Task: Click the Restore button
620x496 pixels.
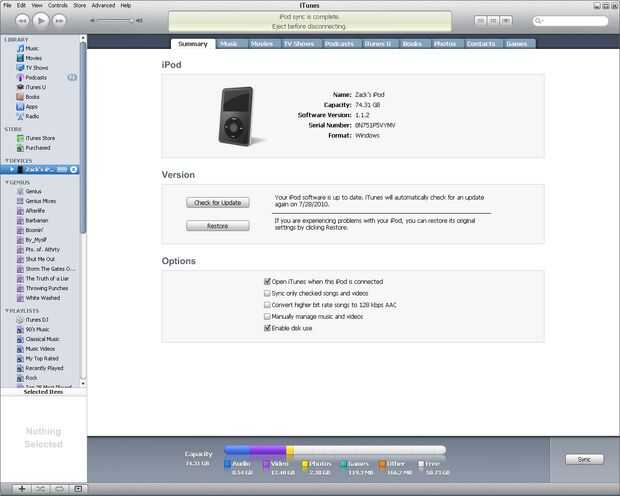Action: click(x=218, y=226)
